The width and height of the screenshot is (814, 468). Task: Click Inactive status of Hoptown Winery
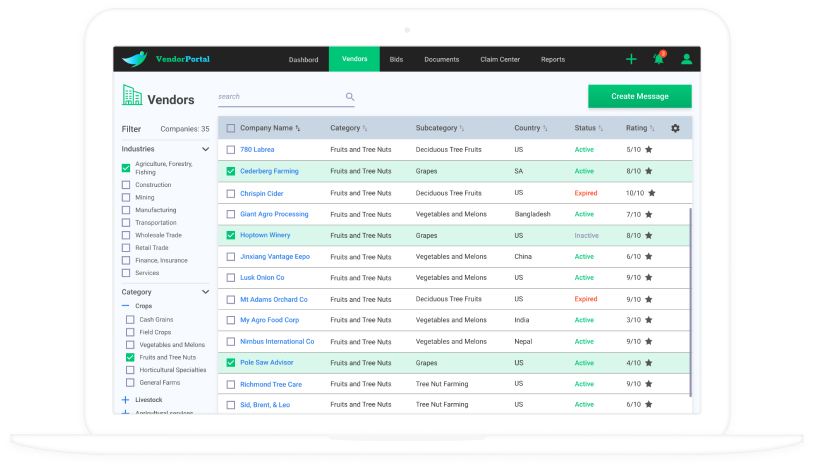(587, 236)
